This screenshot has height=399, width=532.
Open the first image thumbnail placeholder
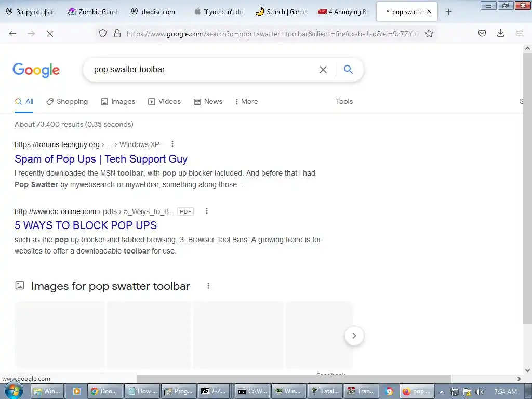60,335
